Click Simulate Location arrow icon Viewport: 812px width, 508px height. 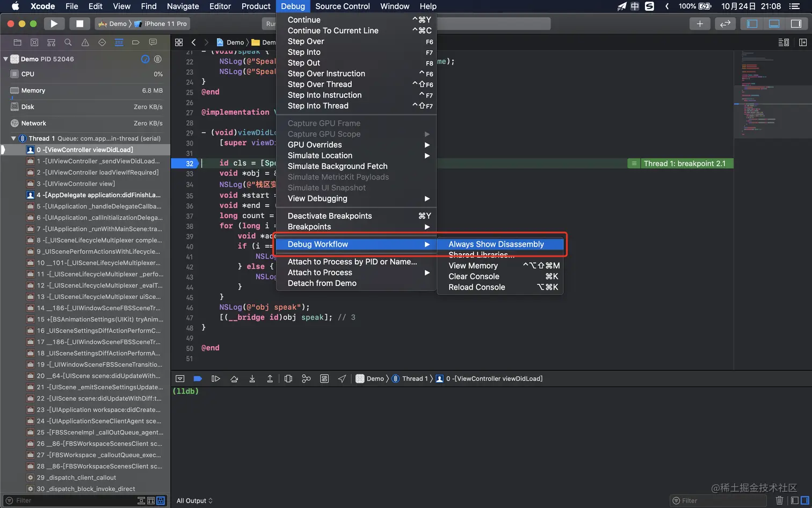(x=342, y=378)
